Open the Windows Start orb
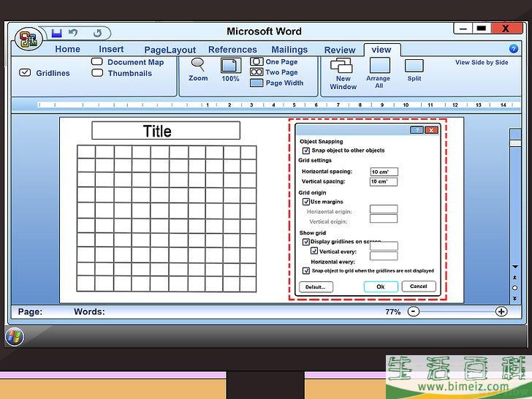The width and height of the screenshot is (532, 399). point(15,336)
